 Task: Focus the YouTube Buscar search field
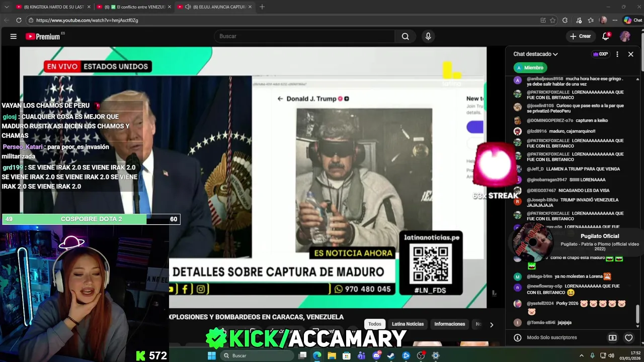pyautogui.click(x=305, y=36)
